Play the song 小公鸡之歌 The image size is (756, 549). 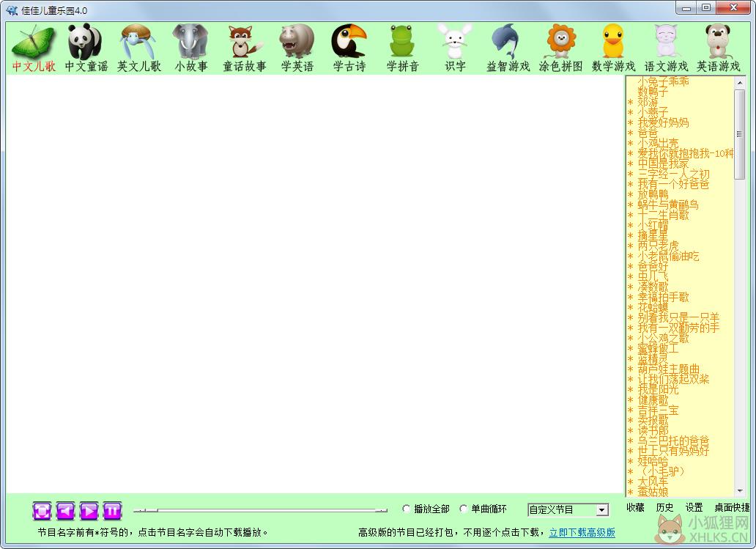(663, 338)
